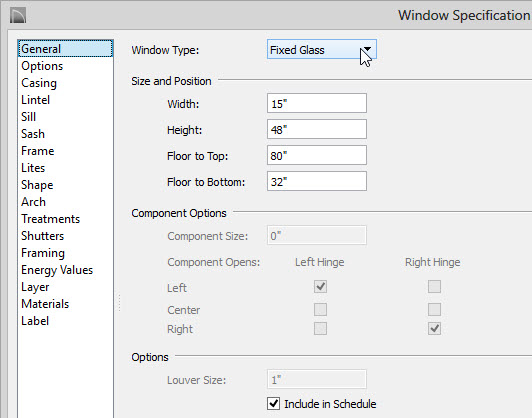Click the Height input field
532x418 pixels.
click(317, 129)
